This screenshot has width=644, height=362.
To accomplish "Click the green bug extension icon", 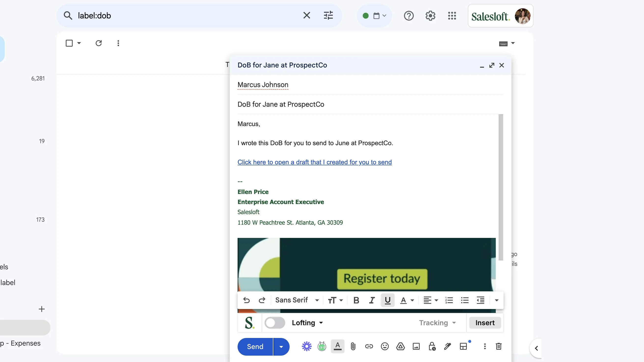I will click(x=322, y=347).
